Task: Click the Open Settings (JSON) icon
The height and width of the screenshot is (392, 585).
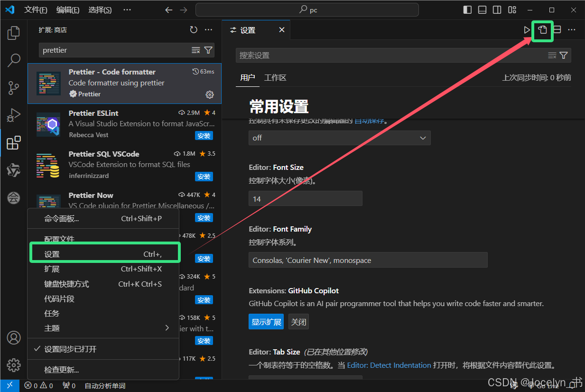Action: [x=542, y=30]
